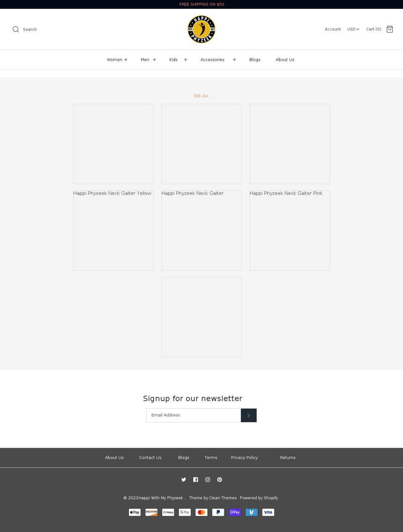Open footer Privacy Policy link
403x532 pixels.
pyautogui.click(x=244, y=458)
